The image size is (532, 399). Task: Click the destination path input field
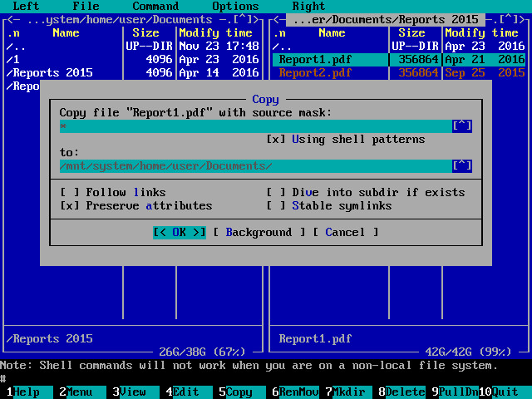[256, 166]
